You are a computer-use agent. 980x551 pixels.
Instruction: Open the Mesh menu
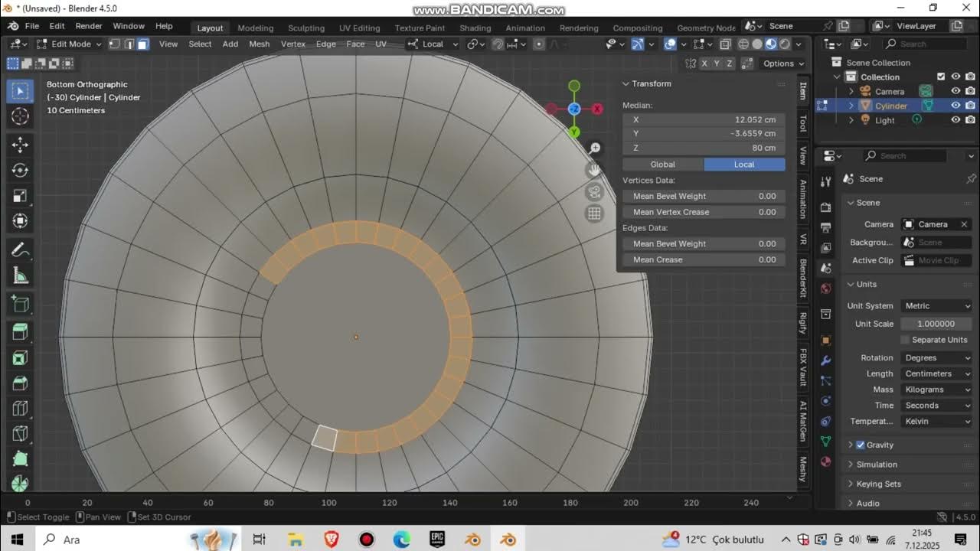click(259, 44)
